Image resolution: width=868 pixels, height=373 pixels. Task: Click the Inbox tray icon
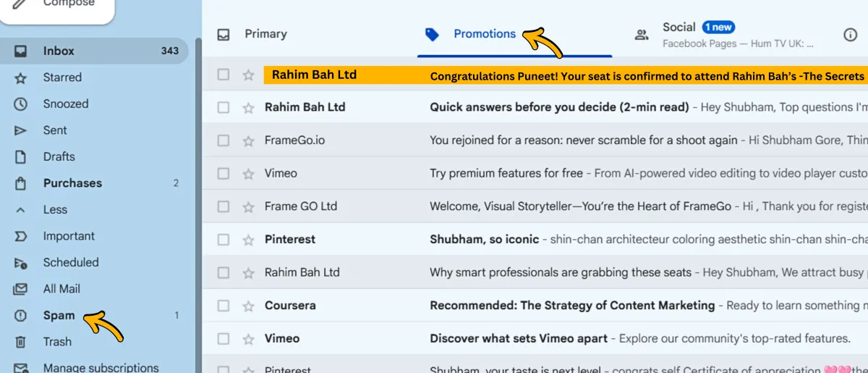tap(21, 51)
